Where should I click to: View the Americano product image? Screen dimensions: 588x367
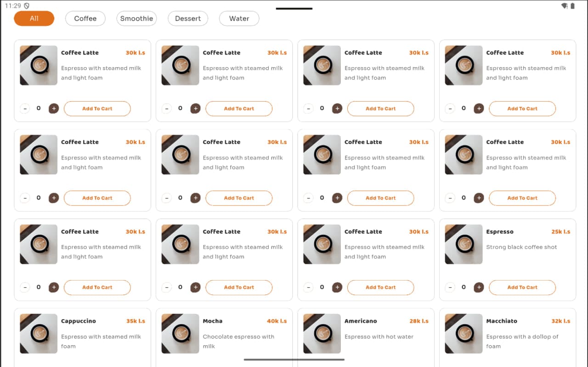click(x=322, y=333)
